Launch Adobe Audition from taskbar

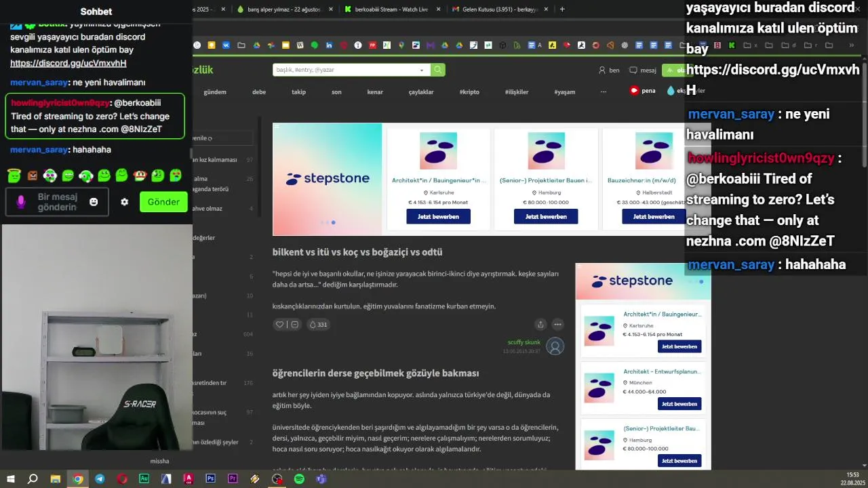pos(144,479)
